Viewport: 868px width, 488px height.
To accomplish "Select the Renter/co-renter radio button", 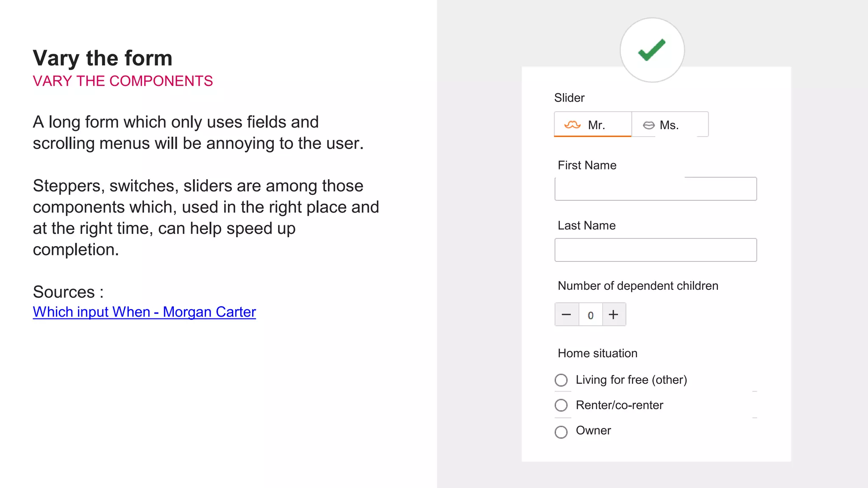I will pyautogui.click(x=561, y=405).
